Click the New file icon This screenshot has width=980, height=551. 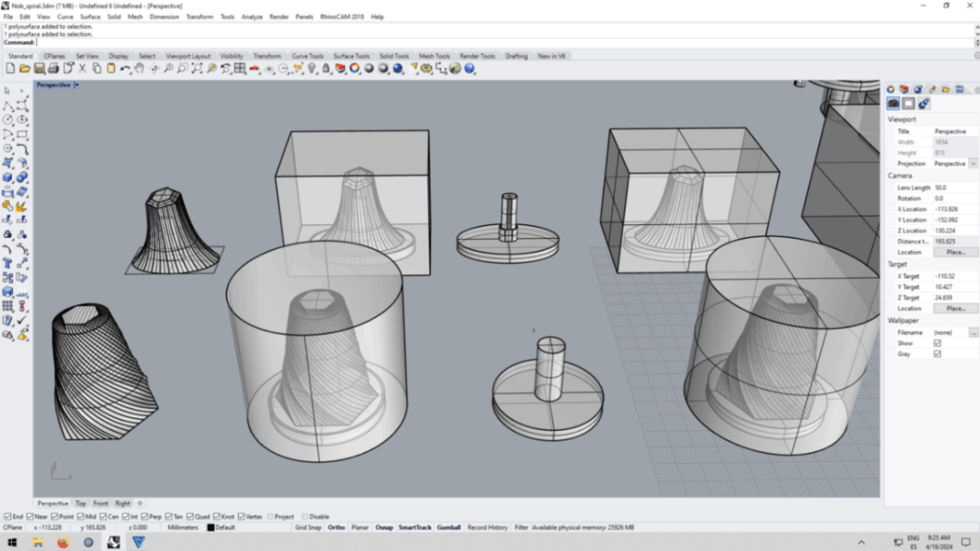point(10,68)
